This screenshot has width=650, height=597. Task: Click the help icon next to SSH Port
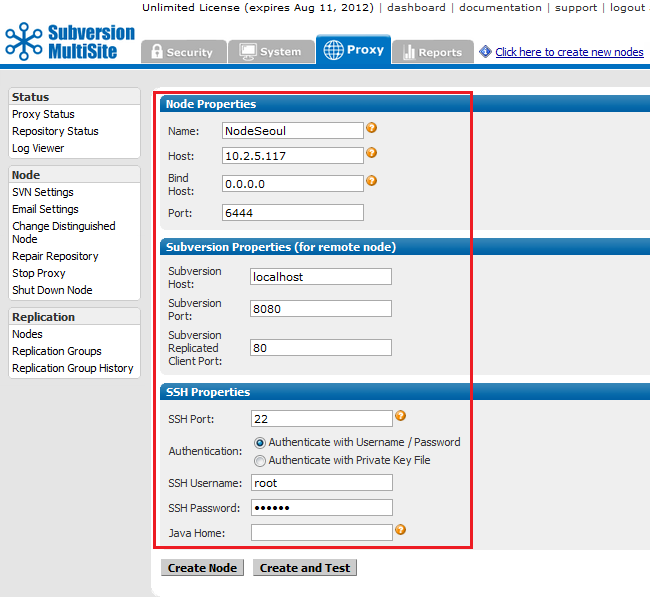(x=400, y=415)
